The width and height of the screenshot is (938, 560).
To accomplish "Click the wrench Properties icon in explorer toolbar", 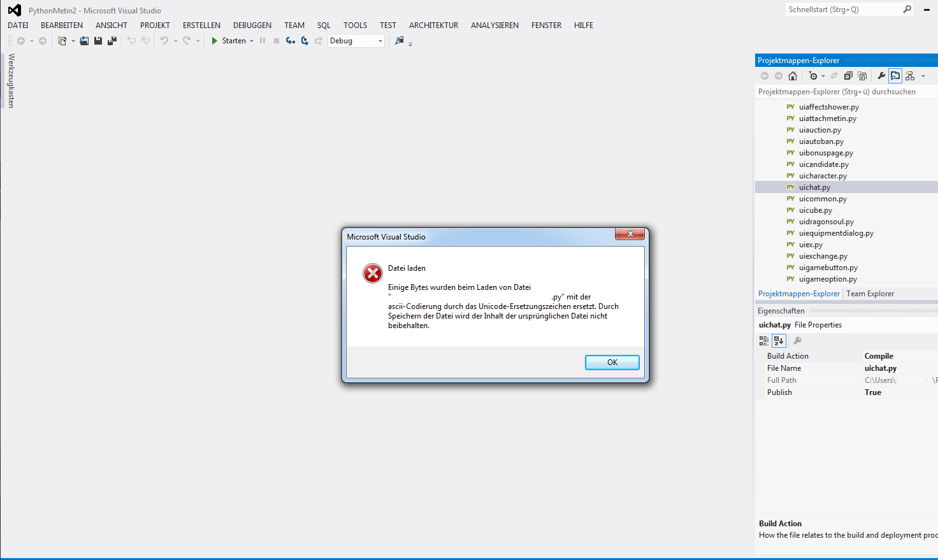I will click(x=881, y=76).
